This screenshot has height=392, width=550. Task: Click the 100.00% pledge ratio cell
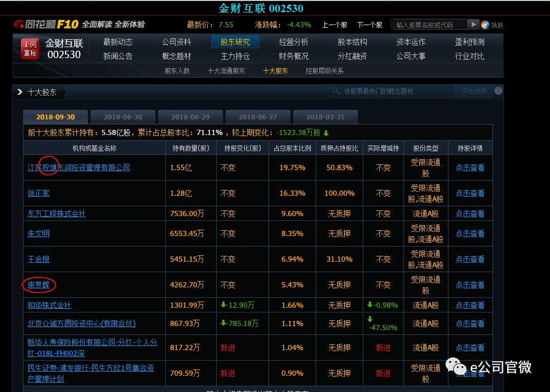pyautogui.click(x=339, y=193)
